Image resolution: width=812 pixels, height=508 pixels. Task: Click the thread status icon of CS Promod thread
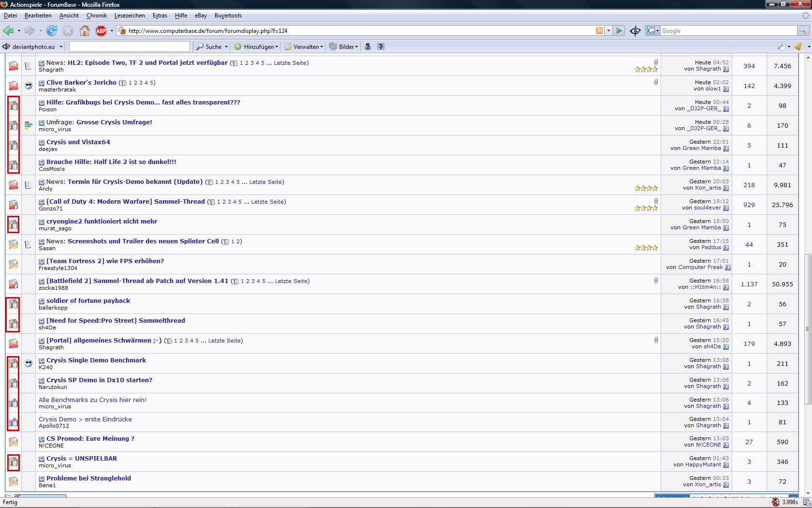point(14,442)
